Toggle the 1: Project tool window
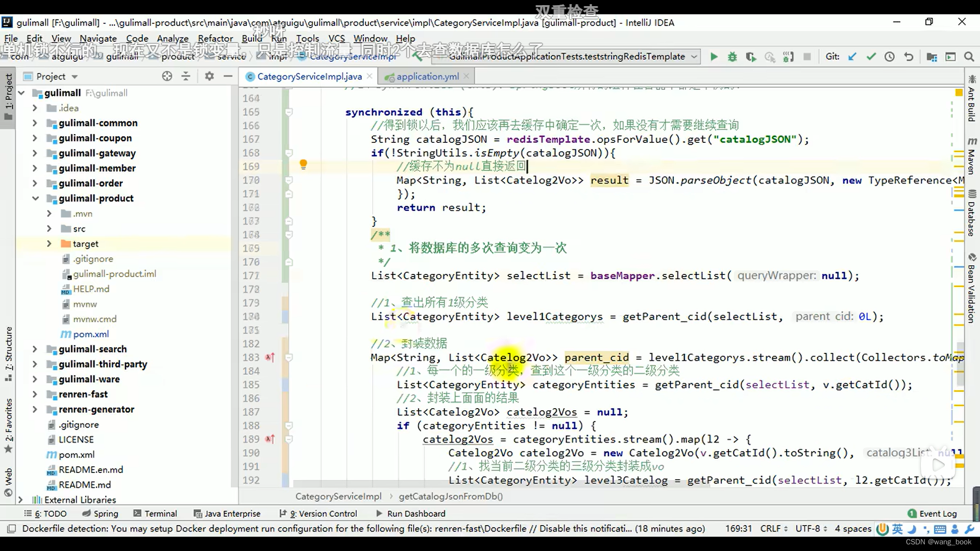The width and height of the screenshot is (980, 551). pos(8,97)
